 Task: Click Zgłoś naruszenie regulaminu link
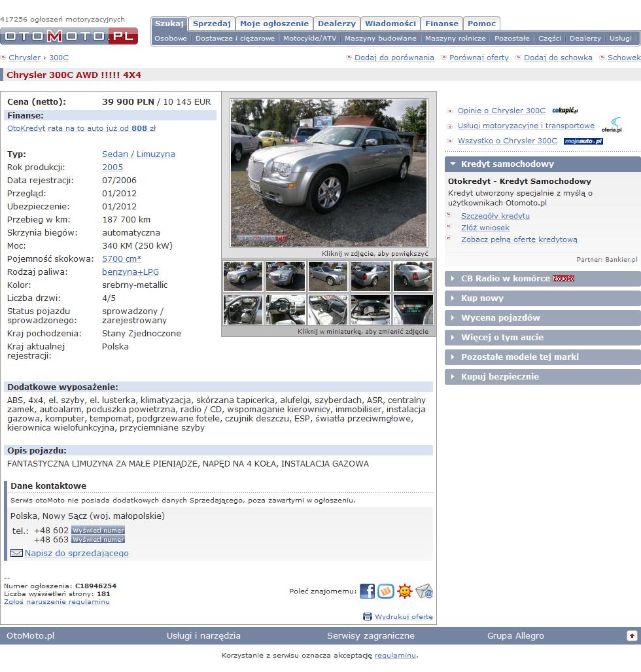pos(56,602)
